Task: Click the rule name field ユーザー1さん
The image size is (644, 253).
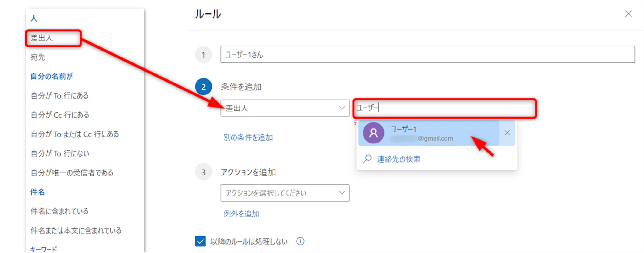Action: 427,55
